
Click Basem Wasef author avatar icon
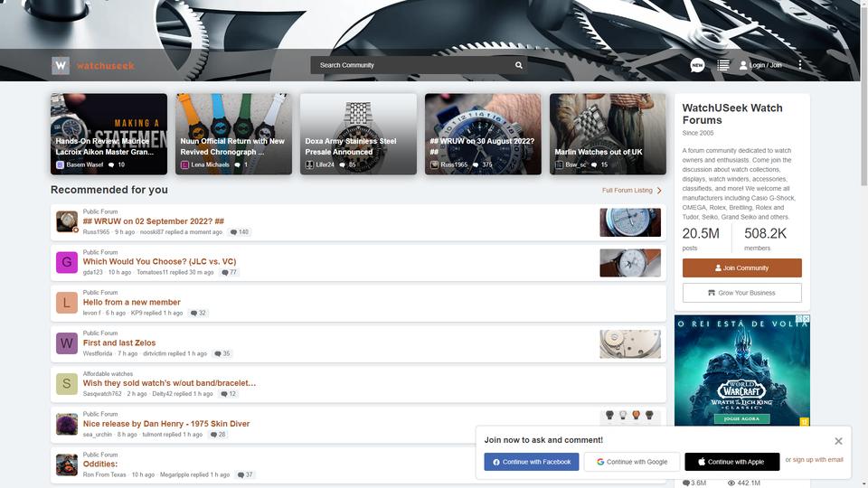pyautogui.click(x=60, y=164)
